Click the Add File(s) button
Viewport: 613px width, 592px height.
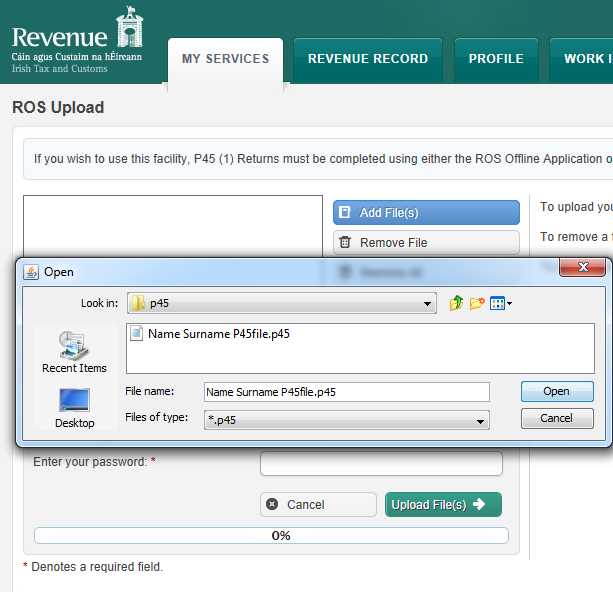(x=426, y=213)
